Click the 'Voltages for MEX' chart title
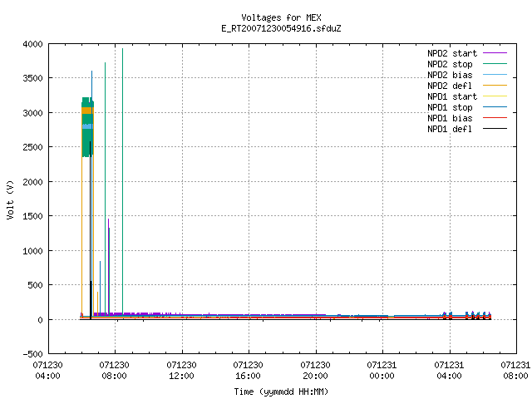This screenshot has width=532, height=399. point(281,17)
